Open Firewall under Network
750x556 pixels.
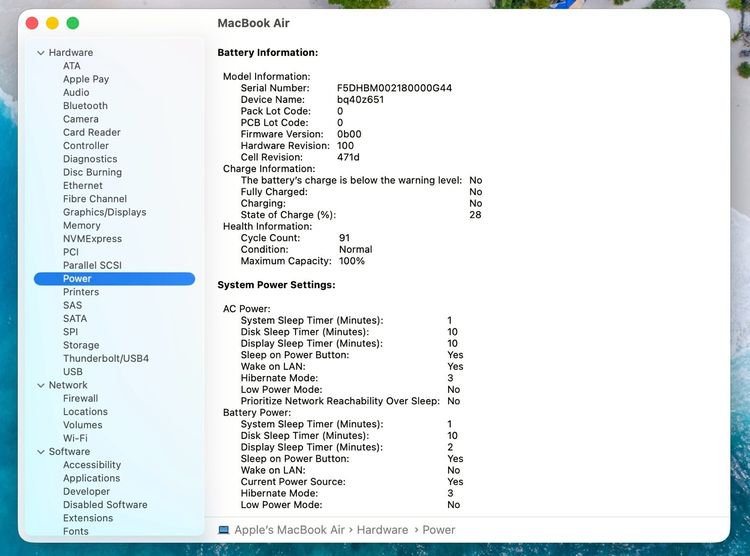point(80,399)
